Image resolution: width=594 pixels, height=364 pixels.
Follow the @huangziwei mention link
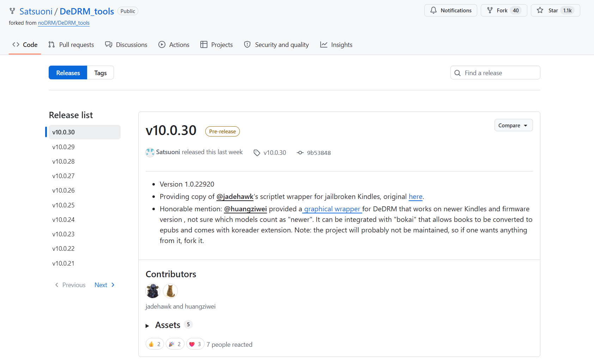pyautogui.click(x=246, y=209)
